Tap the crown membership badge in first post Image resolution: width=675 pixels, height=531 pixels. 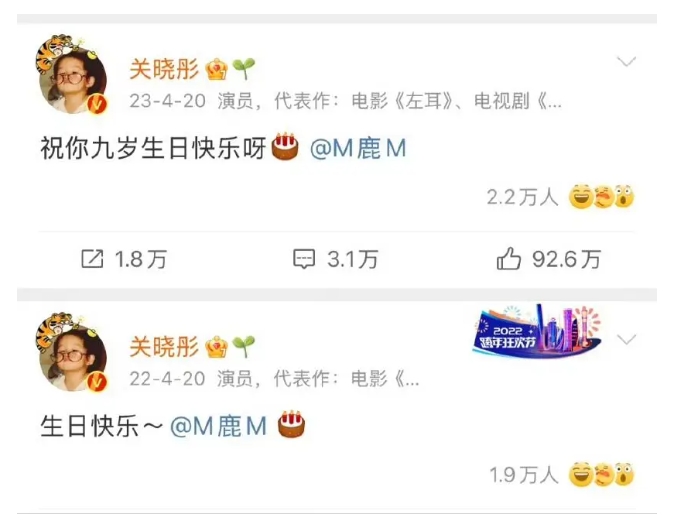coord(217,69)
